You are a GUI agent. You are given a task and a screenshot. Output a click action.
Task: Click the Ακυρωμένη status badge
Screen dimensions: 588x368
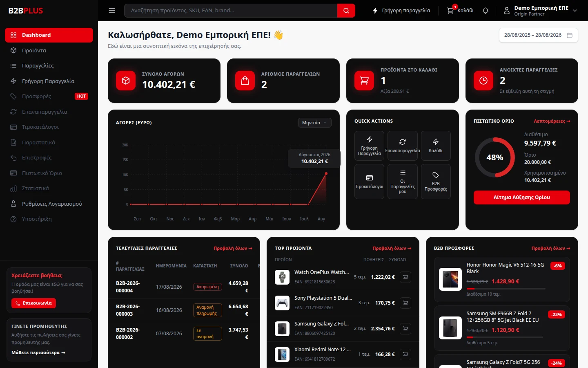(207, 287)
